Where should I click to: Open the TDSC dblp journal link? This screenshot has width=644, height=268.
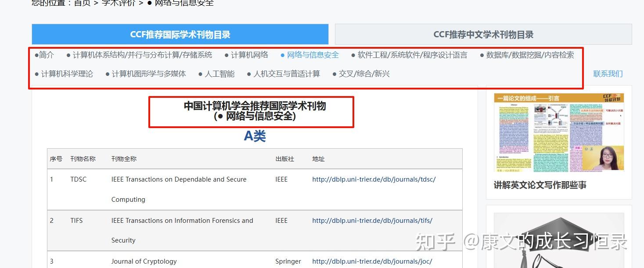374,179
